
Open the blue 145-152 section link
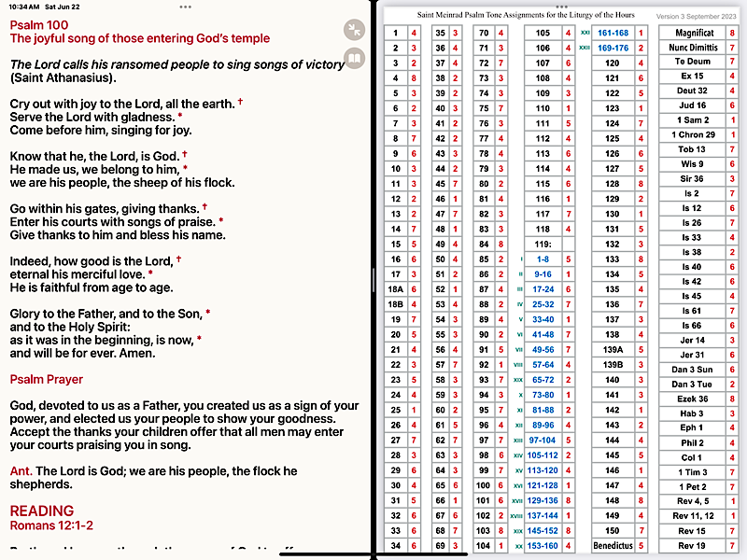[x=543, y=530]
